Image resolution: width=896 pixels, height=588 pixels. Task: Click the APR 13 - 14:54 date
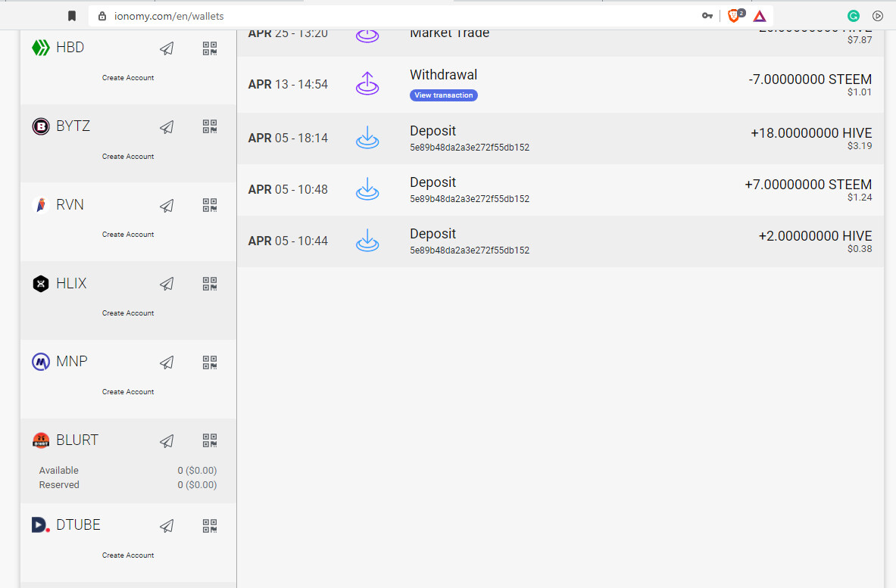[x=288, y=85]
